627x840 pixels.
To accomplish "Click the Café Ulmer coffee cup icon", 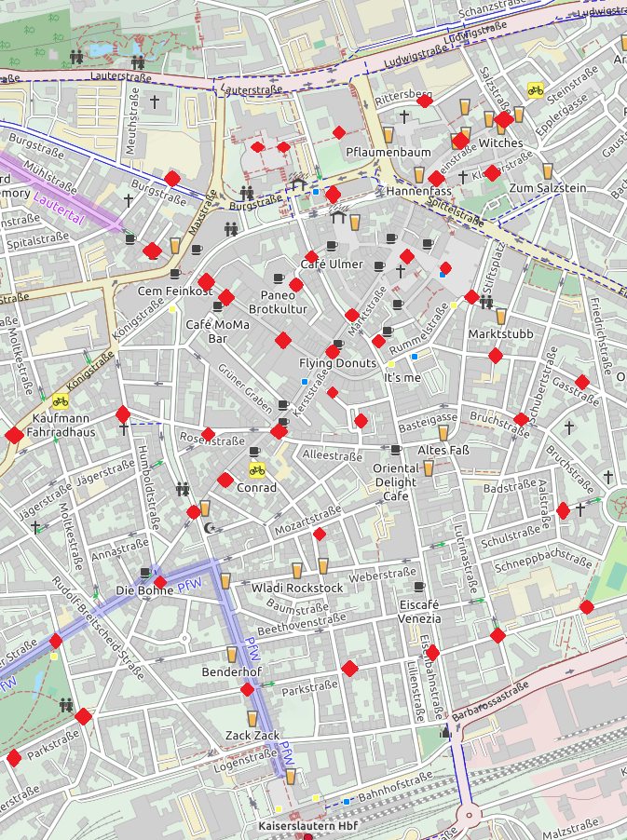I will point(332,246).
